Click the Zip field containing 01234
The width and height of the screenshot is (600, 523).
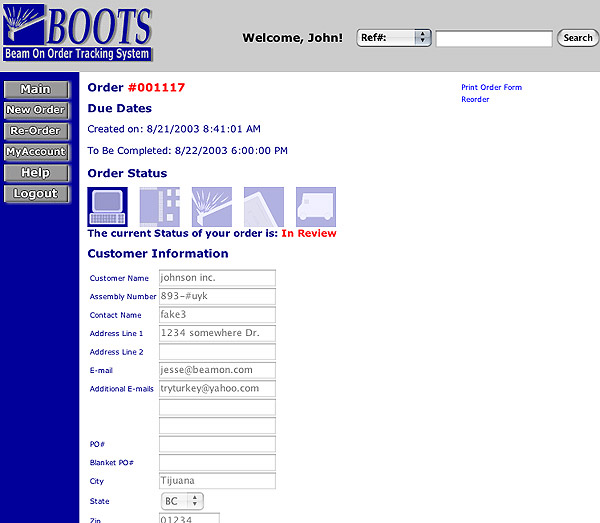click(x=189, y=518)
